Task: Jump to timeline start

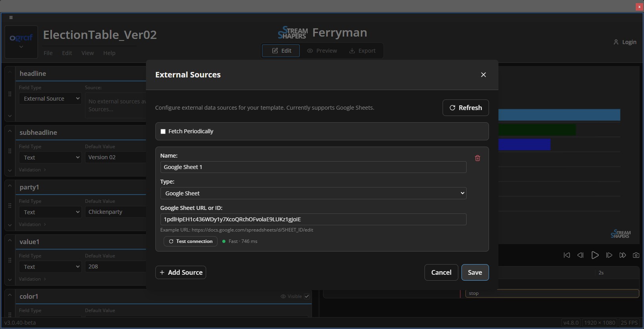Action: pyautogui.click(x=567, y=255)
